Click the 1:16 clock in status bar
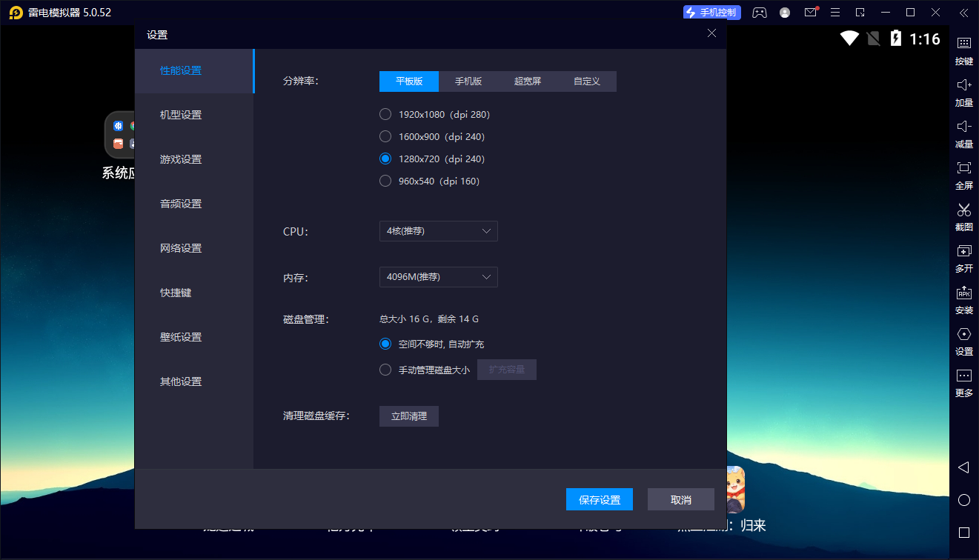The height and width of the screenshot is (560, 979). [x=924, y=39]
